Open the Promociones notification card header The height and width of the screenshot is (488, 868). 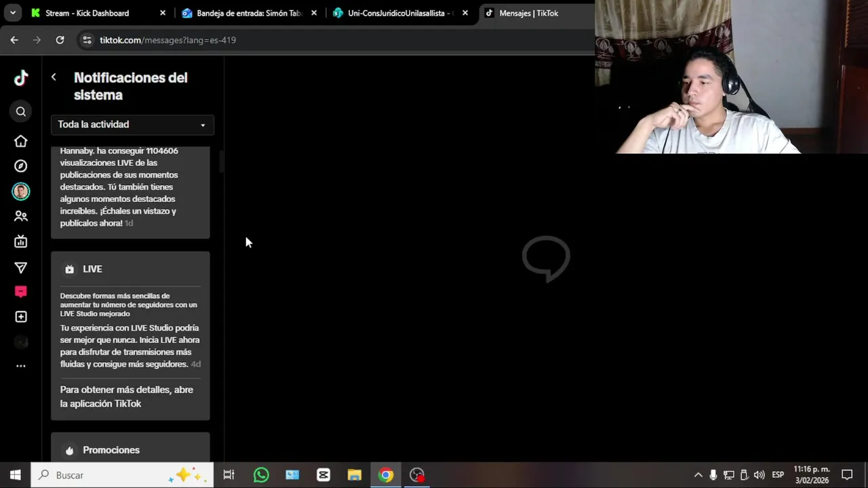click(130, 449)
